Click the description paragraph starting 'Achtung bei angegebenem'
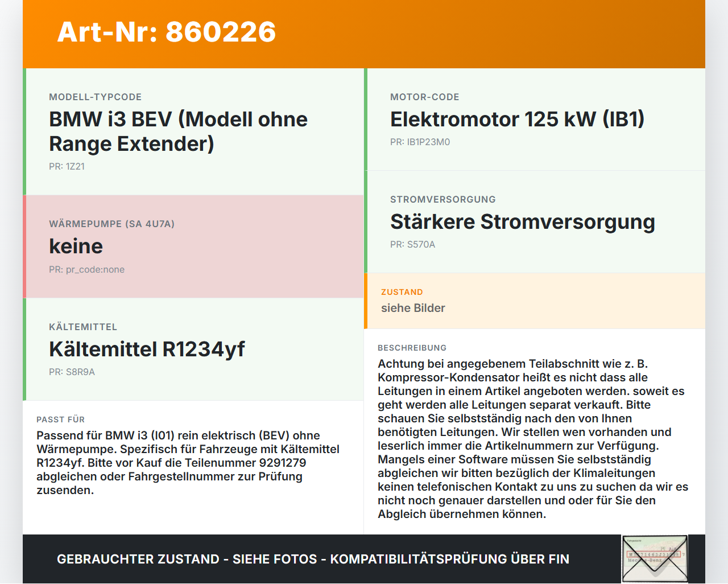Image resolution: width=728 pixels, height=584 pixels. click(x=533, y=439)
